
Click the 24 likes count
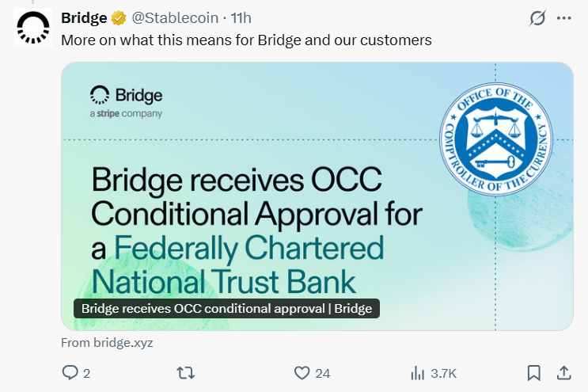(x=322, y=373)
